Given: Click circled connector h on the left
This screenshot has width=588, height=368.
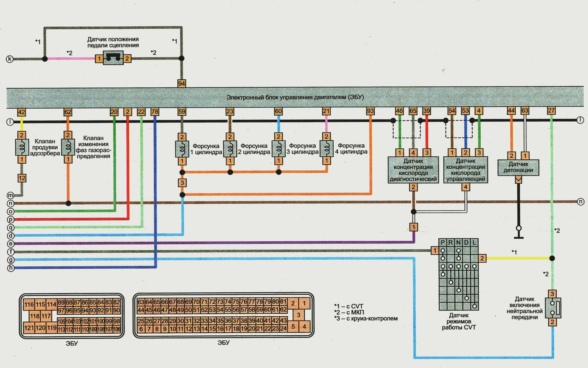Looking at the screenshot, I should pyautogui.click(x=10, y=268).
